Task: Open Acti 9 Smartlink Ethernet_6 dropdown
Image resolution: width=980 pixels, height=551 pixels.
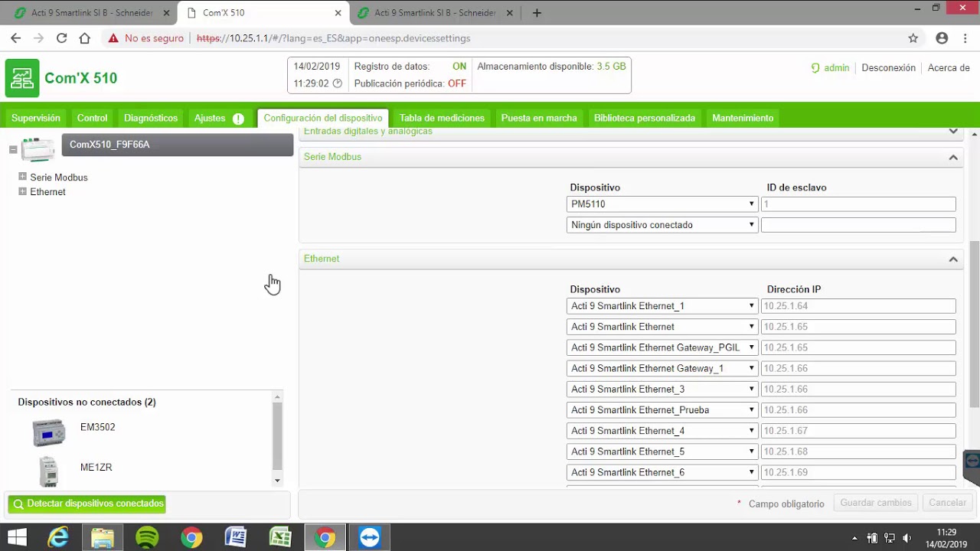Action: point(662,472)
